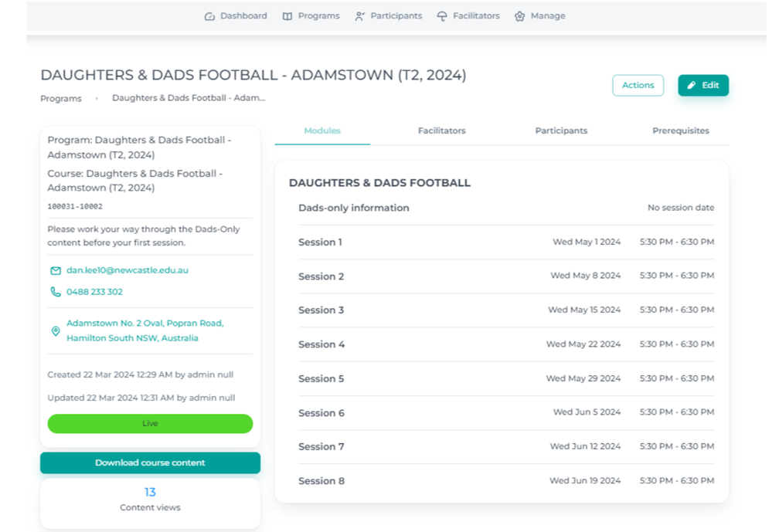Click the Facilitators umbrella icon
779x532 pixels.
coord(442,16)
